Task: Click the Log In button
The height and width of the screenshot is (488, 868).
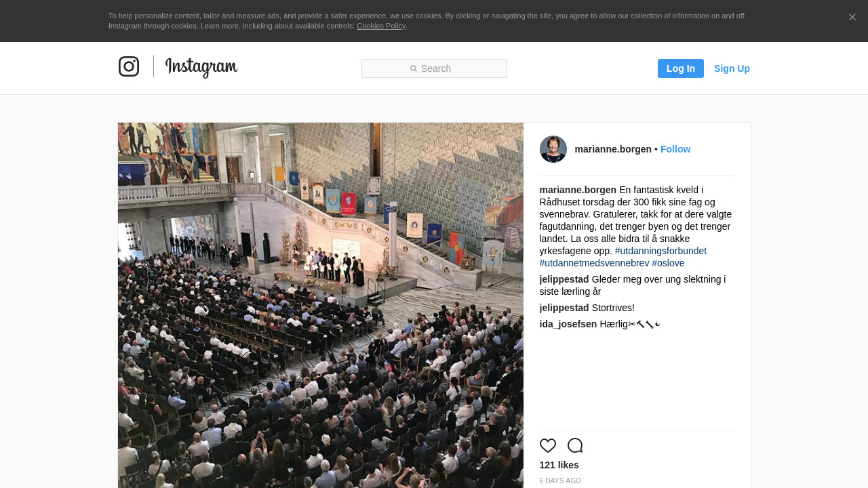Action: point(681,68)
